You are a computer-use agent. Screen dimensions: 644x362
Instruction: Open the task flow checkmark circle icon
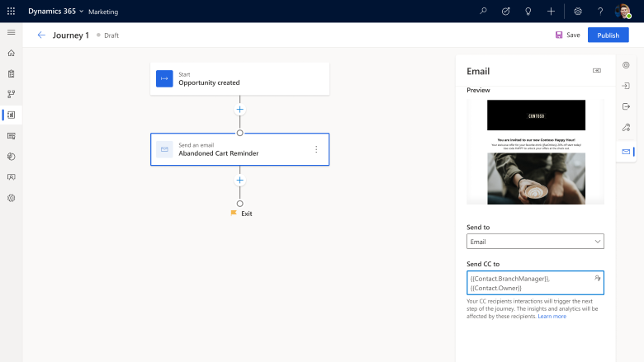tap(505, 11)
